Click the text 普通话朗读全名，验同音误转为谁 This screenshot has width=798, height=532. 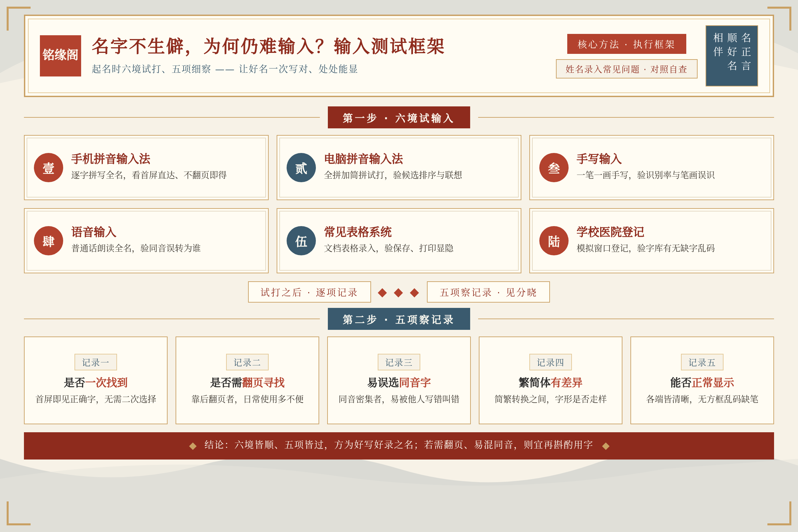tap(136, 248)
